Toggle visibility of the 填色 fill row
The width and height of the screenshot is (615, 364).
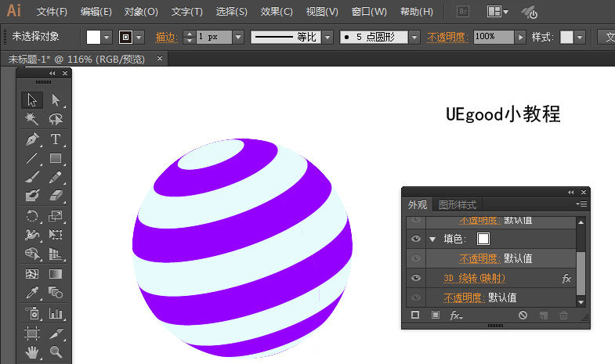coord(416,239)
